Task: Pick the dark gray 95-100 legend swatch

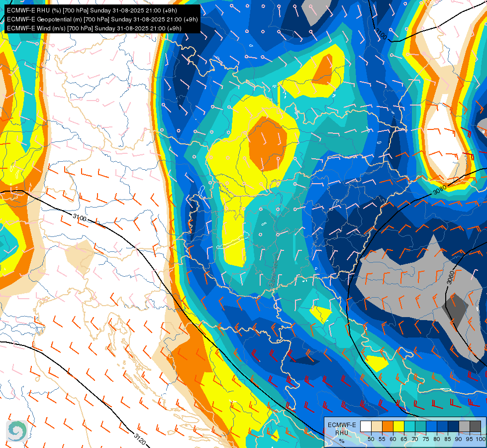Action: pos(475,426)
